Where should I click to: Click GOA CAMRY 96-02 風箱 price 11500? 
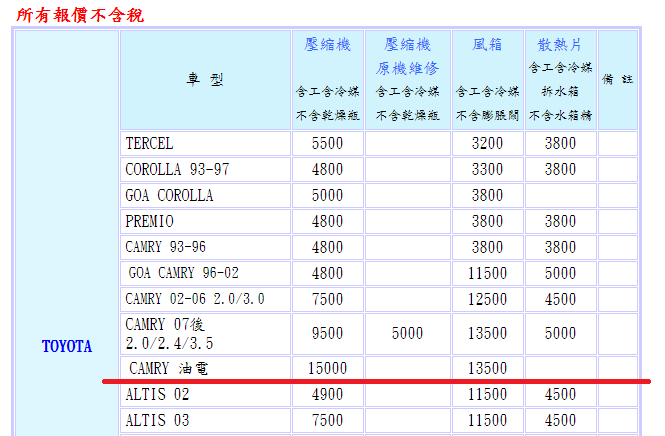click(x=487, y=273)
